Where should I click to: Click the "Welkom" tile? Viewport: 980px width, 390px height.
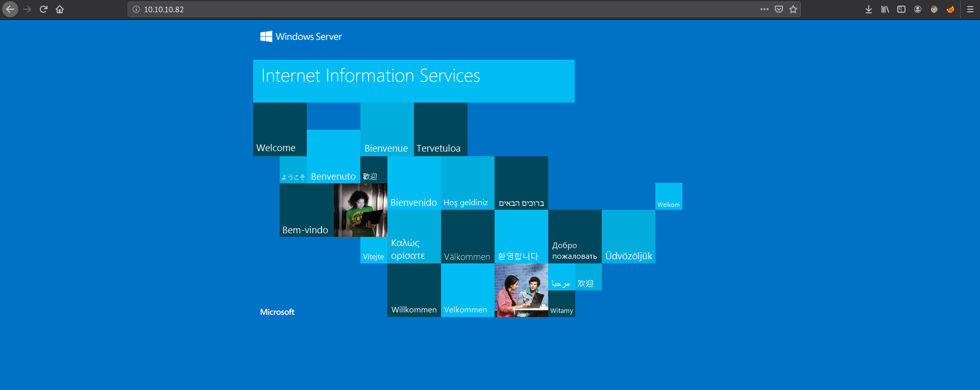[669, 196]
